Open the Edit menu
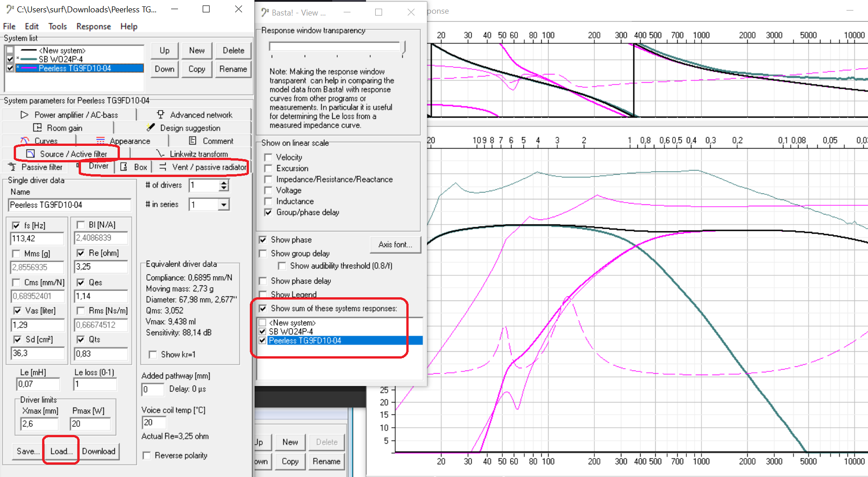Viewport: 868px width, 477px height. [x=32, y=27]
